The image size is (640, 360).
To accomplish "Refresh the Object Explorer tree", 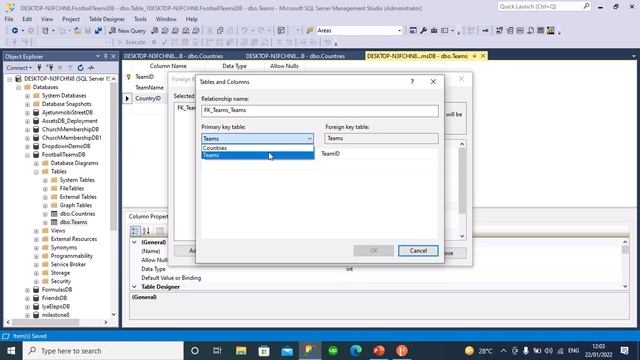I will point(80,68).
